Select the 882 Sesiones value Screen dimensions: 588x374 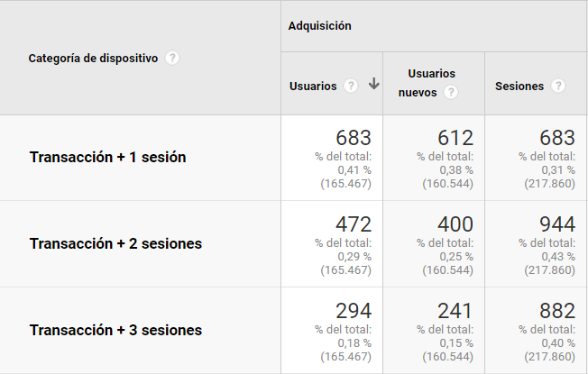pyautogui.click(x=557, y=311)
